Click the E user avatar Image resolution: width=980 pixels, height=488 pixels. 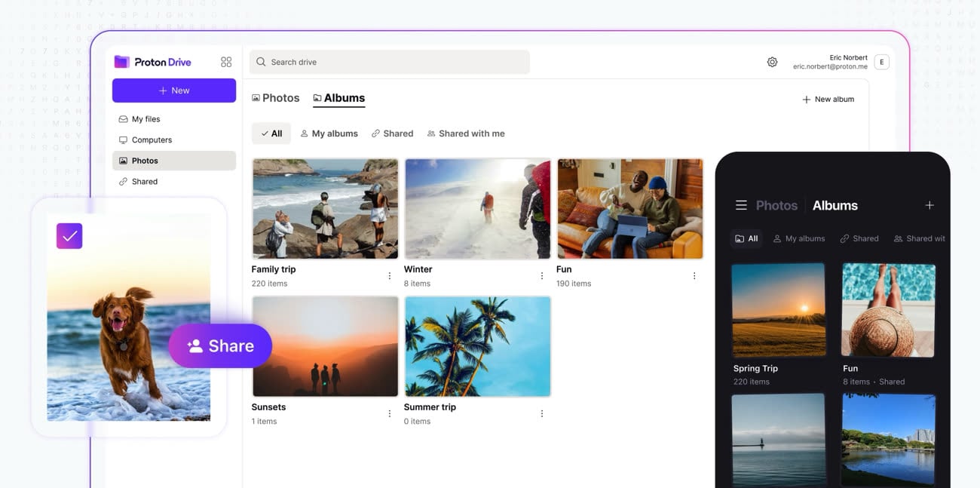881,62
